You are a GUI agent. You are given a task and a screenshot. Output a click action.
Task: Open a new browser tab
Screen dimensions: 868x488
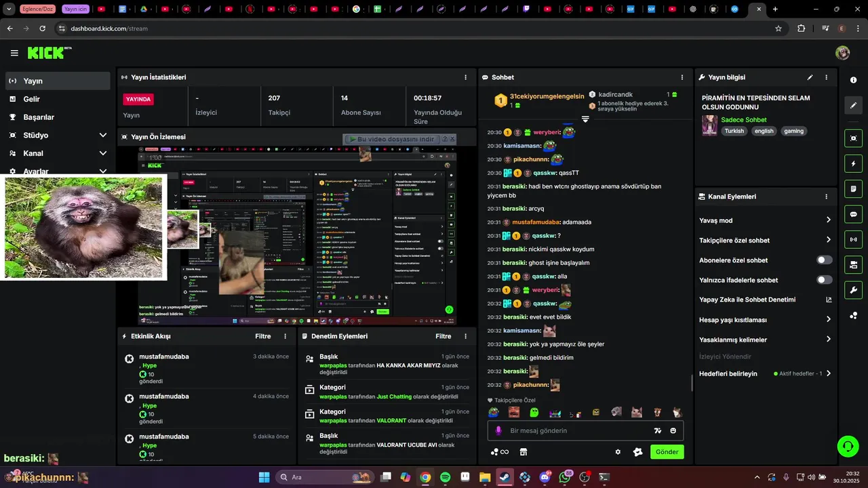click(775, 9)
